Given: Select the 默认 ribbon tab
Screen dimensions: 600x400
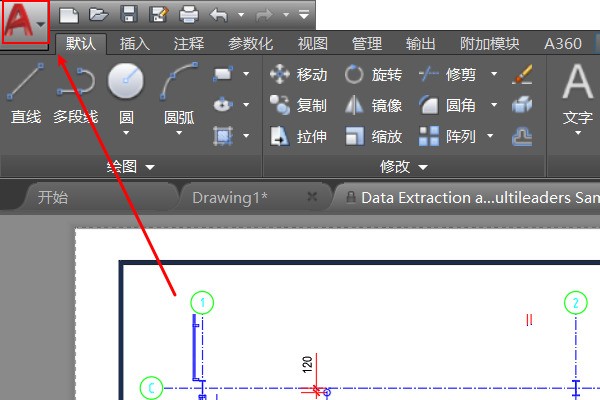Looking at the screenshot, I should [x=81, y=44].
